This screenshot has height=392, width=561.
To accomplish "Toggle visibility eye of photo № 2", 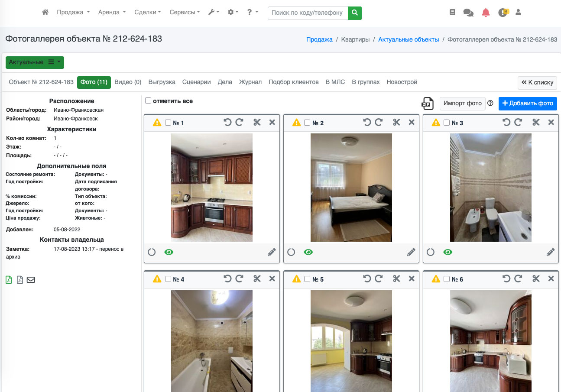I will [x=308, y=252].
